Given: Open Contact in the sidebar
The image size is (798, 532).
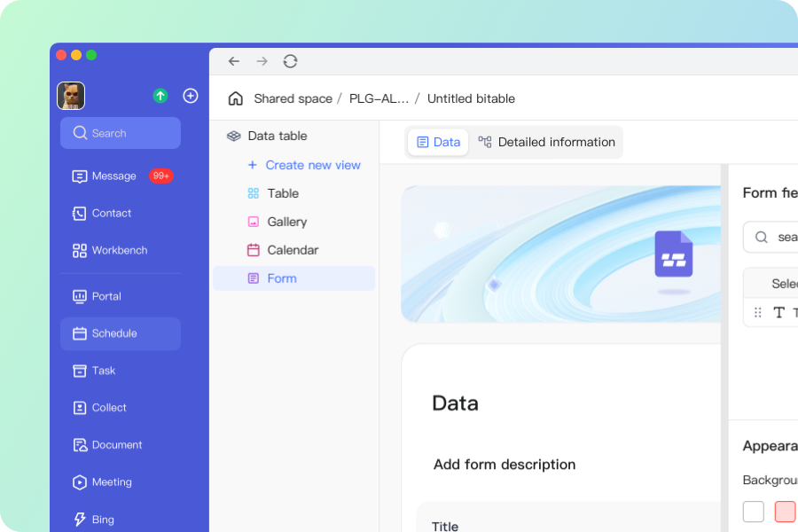Looking at the screenshot, I should [102, 214].
